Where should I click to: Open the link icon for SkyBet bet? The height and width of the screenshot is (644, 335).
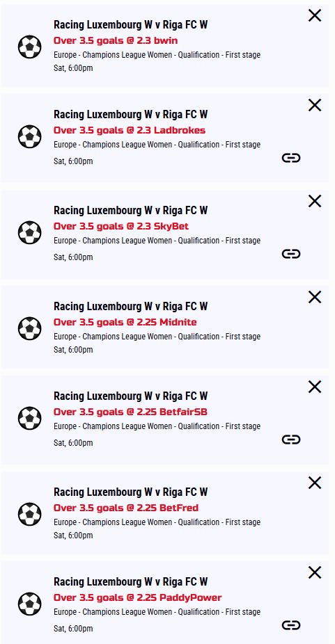click(291, 254)
